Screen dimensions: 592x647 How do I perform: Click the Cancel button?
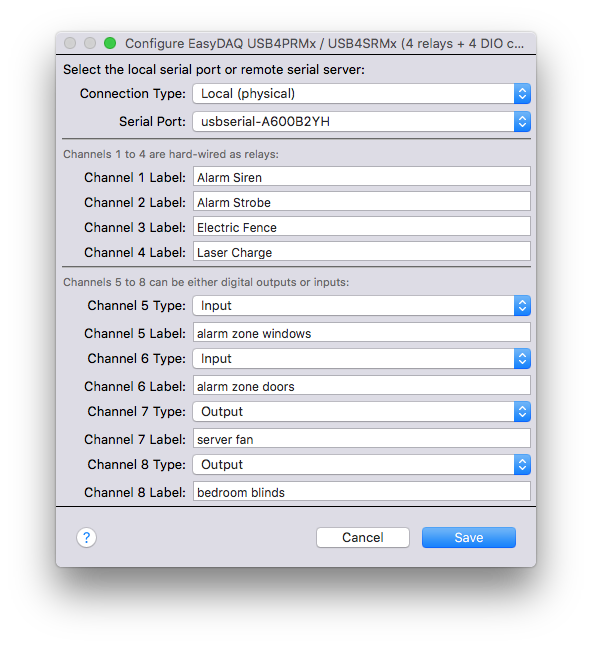(x=363, y=538)
